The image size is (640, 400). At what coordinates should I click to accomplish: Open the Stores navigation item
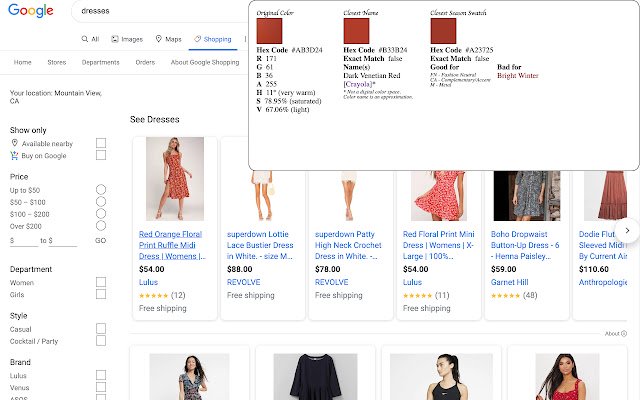point(56,62)
